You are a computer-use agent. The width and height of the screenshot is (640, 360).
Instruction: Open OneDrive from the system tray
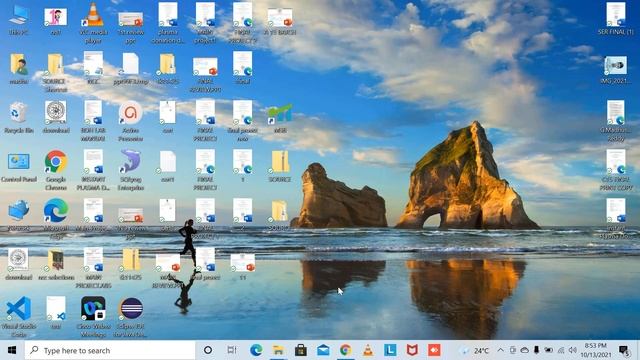pos(524,350)
